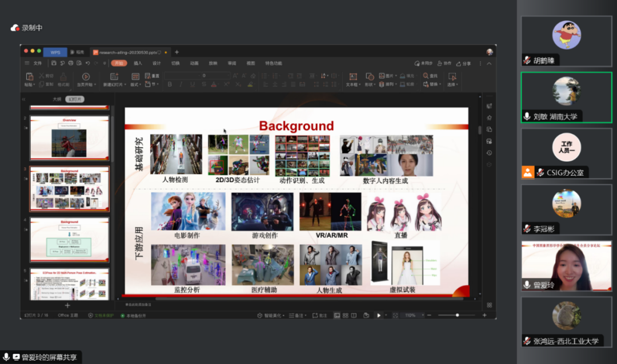Viewport: 617px width, 364px height.
Task: Toggle Subscript formatting
Action: 238,84
